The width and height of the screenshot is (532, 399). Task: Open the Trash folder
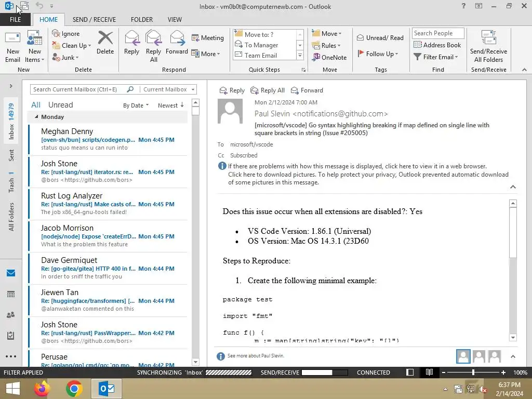coord(11,182)
